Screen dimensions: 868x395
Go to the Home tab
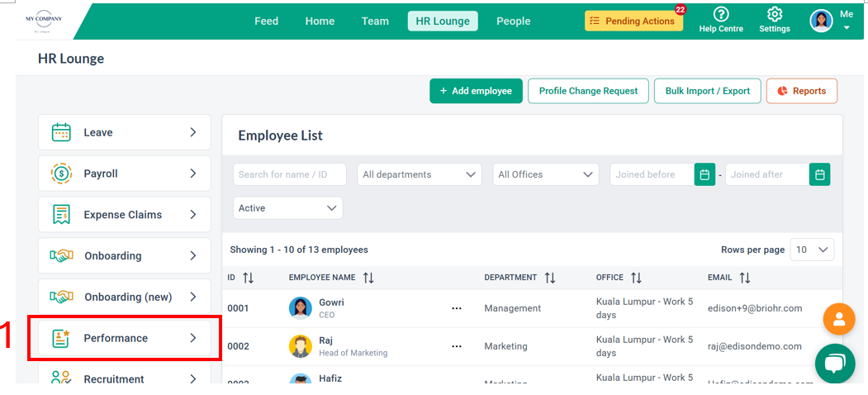(320, 21)
